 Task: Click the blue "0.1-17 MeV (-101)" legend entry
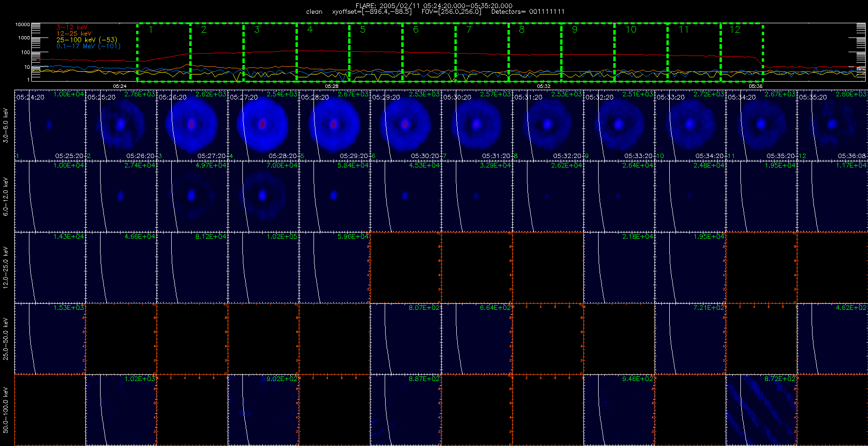pos(89,46)
